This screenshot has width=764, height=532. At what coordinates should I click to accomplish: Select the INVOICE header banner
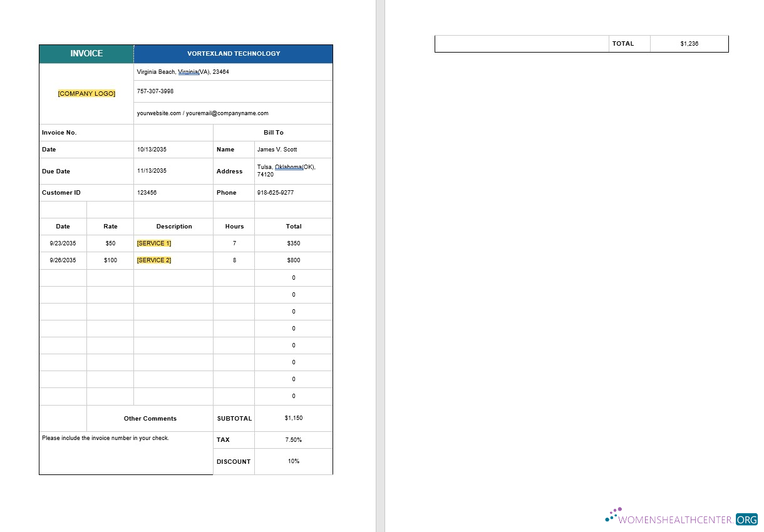[x=86, y=54]
